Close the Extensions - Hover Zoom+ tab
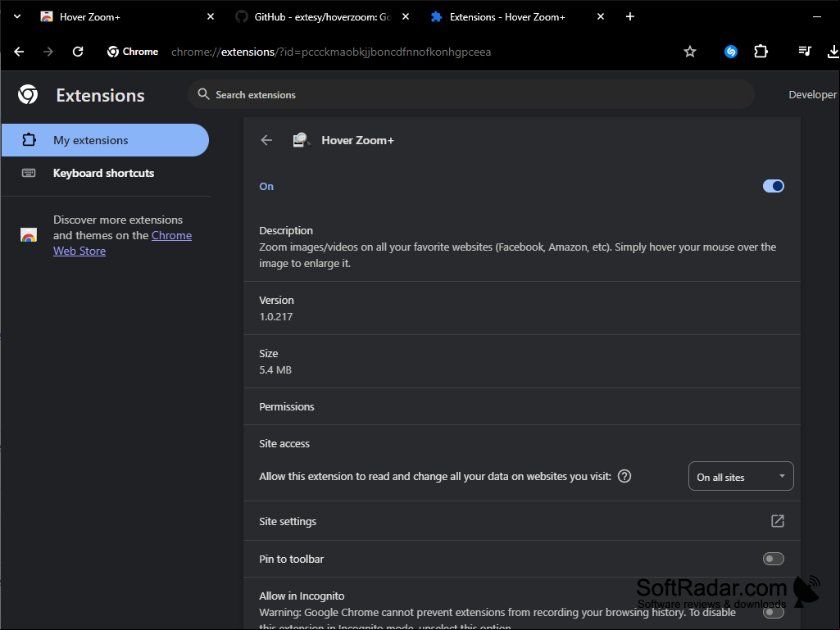This screenshot has width=840, height=630. [601, 16]
